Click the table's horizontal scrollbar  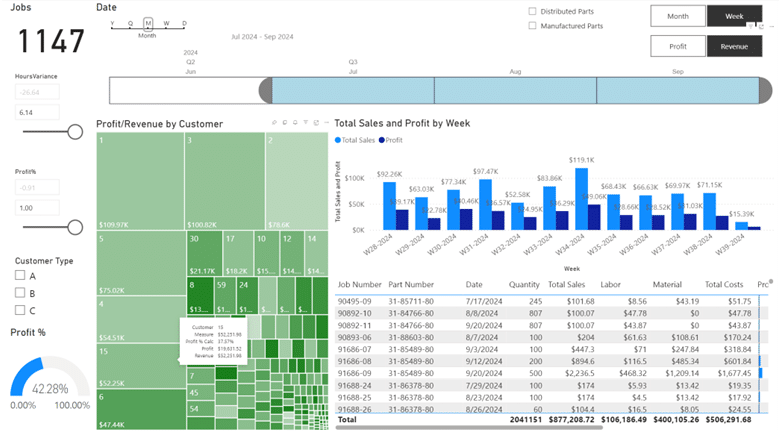[x=470, y=427]
